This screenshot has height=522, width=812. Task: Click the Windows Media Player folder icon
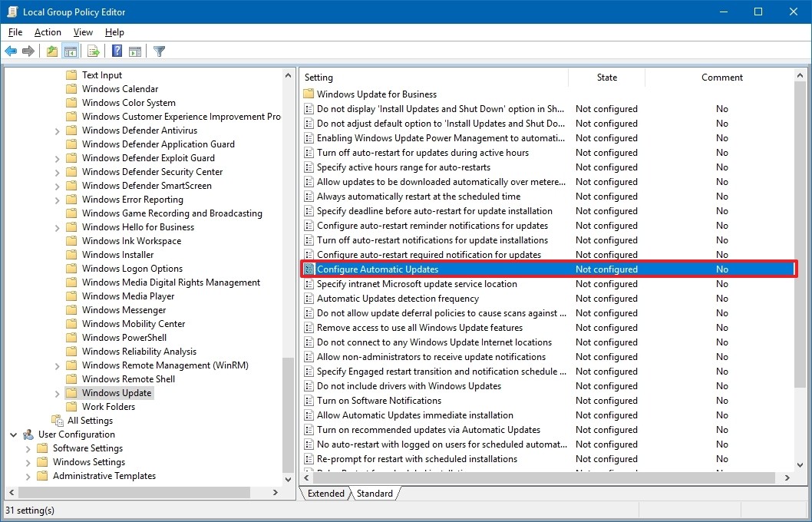click(x=71, y=296)
